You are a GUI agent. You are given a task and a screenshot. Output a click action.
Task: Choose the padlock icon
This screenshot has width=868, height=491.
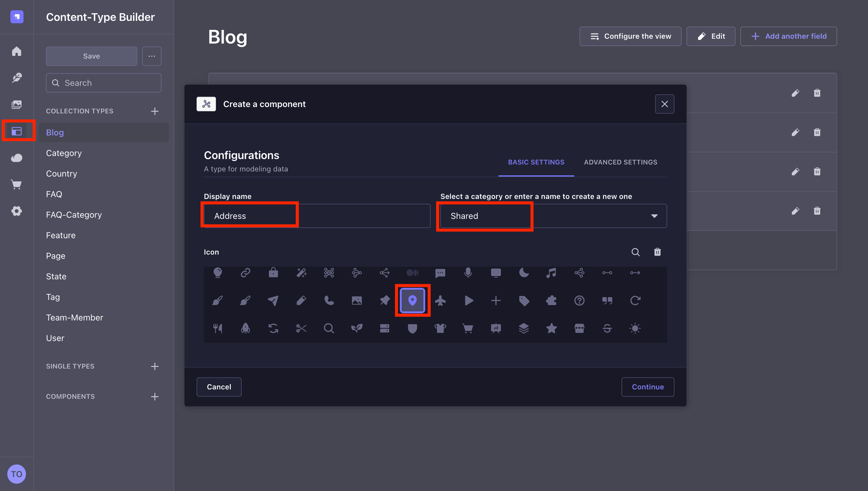(273, 272)
